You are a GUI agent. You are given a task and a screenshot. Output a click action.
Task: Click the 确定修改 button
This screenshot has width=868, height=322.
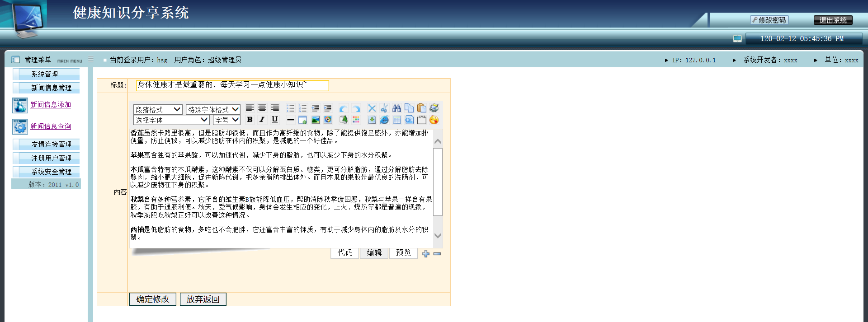[153, 299]
